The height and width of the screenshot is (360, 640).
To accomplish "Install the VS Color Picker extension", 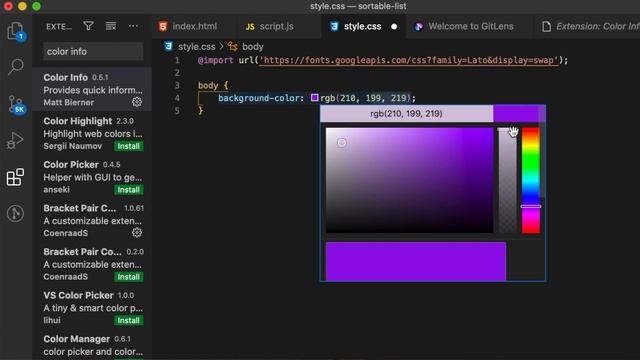I will [129, 320].
